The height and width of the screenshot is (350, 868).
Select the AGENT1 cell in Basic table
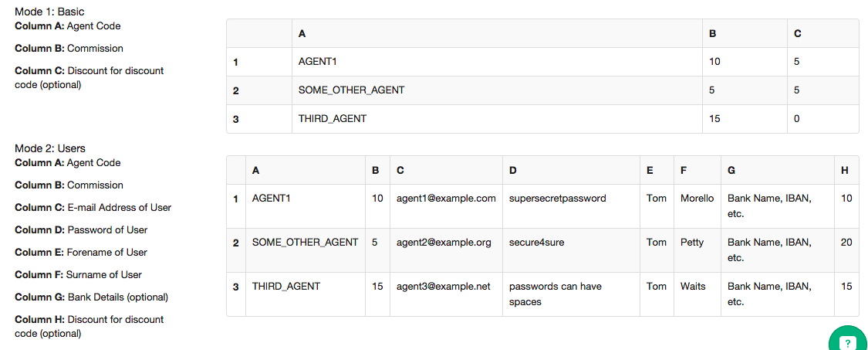[497, 62]
